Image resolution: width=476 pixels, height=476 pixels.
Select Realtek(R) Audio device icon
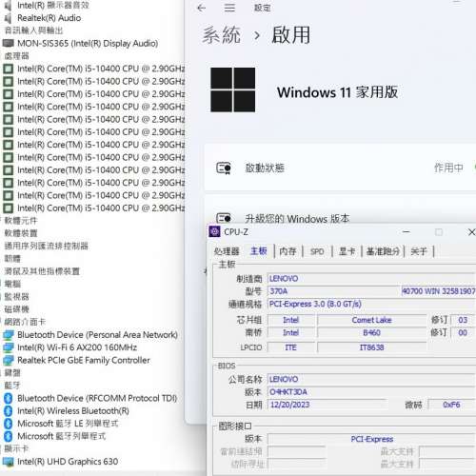click(9, 18)
